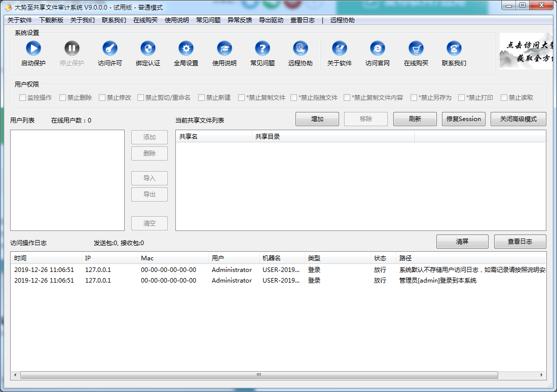The width and height of the screenshot is (557, 392).
Task: Enable the *禁止拖拽文件 checkbox
Action: click(x=294, y=98)
